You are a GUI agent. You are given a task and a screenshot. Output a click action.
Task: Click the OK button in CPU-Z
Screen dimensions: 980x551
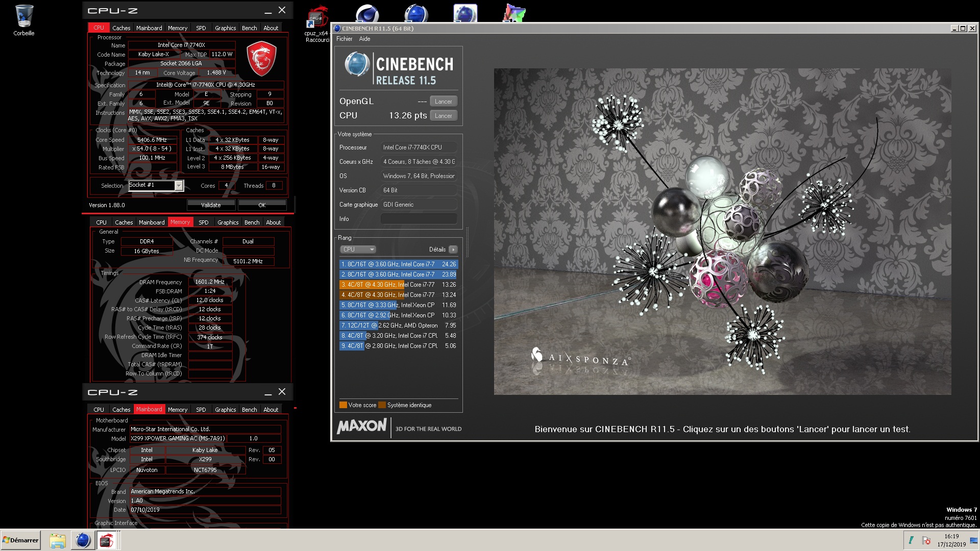[x=262, y=205]
